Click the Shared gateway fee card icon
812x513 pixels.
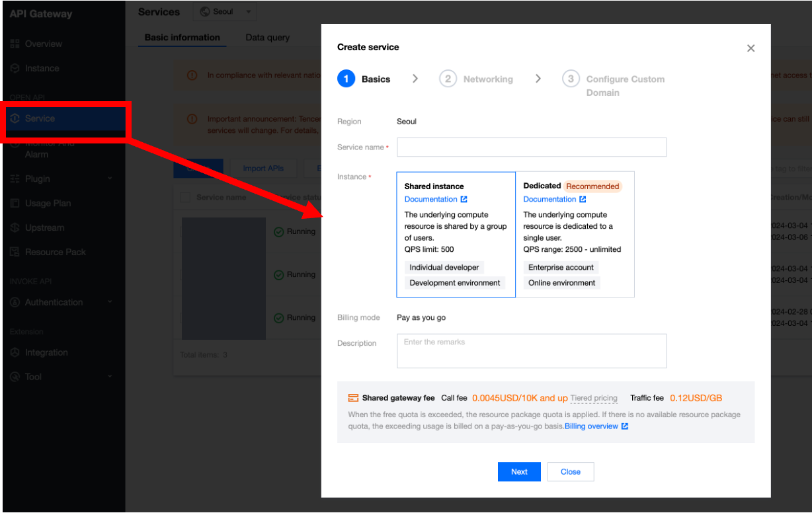click(x=353, y=398)
